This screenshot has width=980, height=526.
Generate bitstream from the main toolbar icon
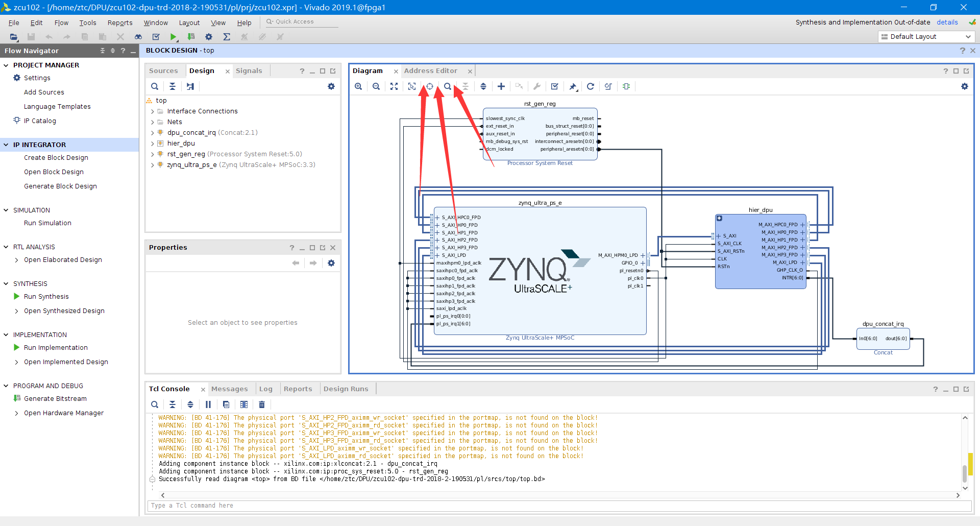[x=191, y=37]
